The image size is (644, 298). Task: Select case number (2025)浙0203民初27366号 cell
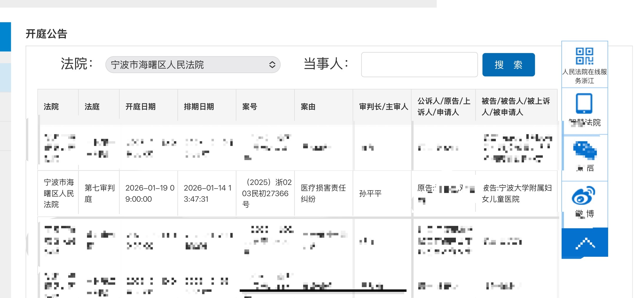tap(265, 193)
